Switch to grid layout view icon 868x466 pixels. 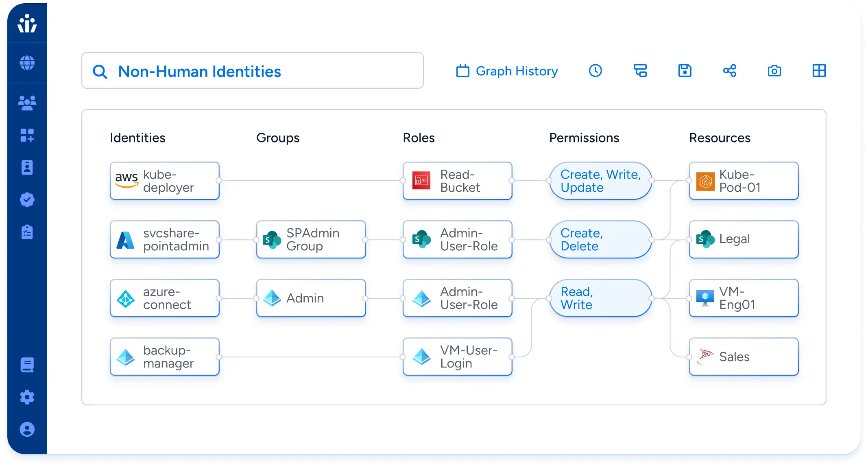(819, 71)
